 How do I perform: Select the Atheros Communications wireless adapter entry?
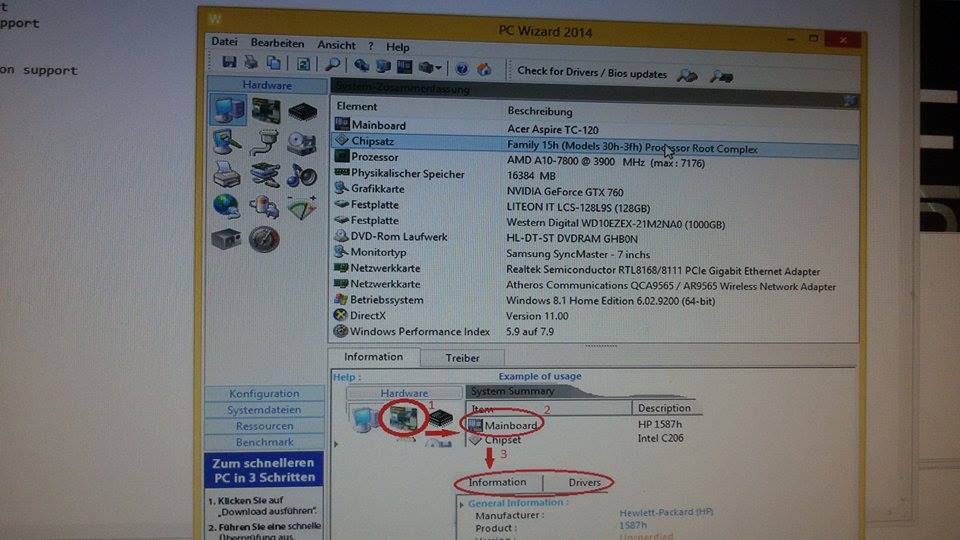coord(594,285)
